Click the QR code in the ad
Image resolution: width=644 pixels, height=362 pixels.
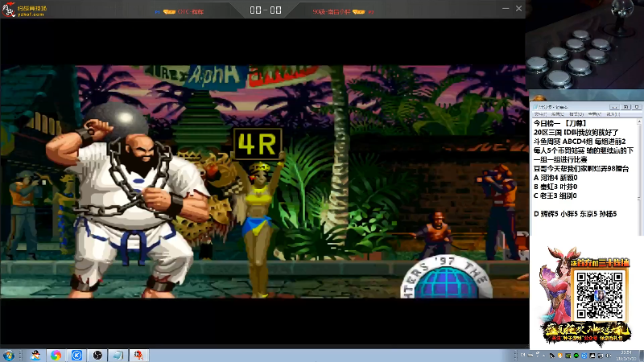[599, 295]
